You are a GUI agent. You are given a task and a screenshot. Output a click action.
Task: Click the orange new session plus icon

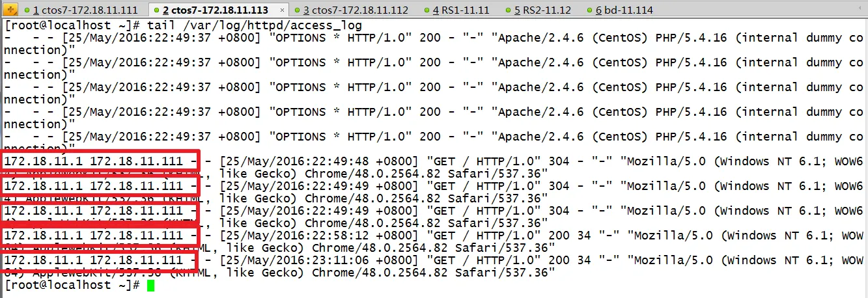pyautogui.click(x=10, y=10)
